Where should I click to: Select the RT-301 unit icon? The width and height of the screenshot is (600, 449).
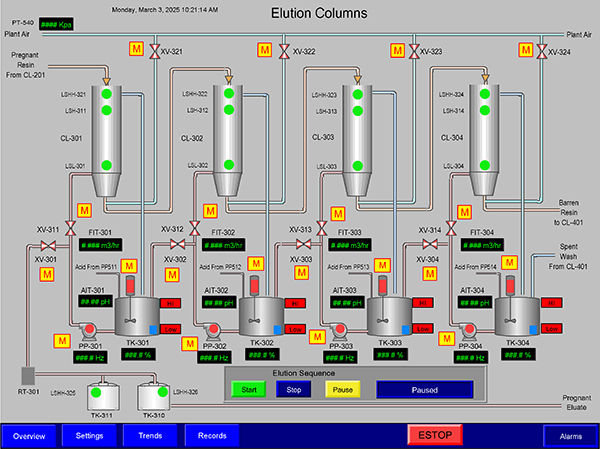pos(27,374)
